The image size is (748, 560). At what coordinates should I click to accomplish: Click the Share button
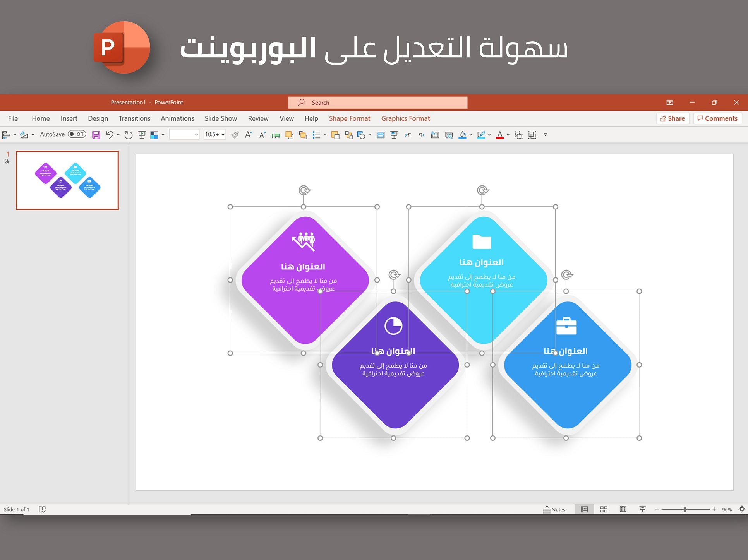673,118
